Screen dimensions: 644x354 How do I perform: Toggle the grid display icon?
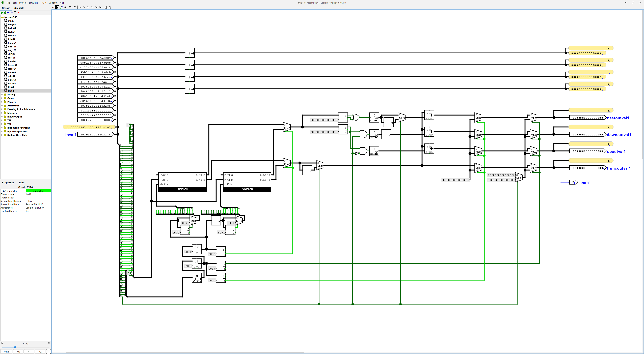(48, 351)
